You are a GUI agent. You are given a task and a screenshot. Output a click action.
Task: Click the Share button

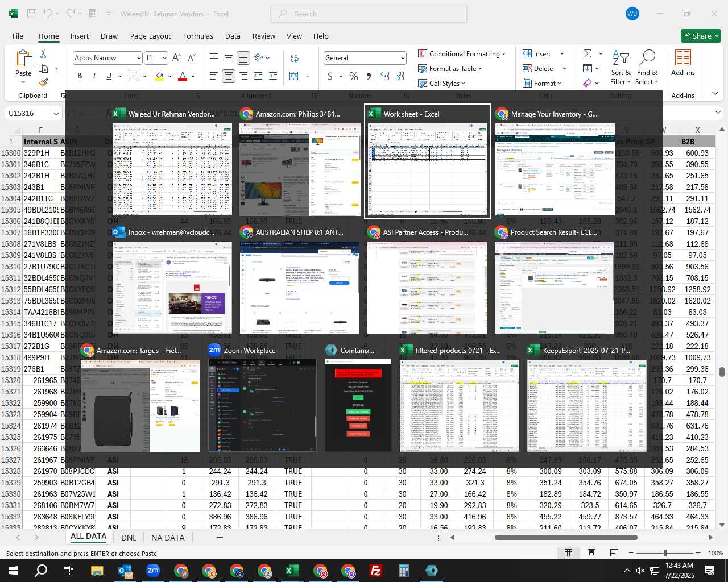(x=701, y=36)
